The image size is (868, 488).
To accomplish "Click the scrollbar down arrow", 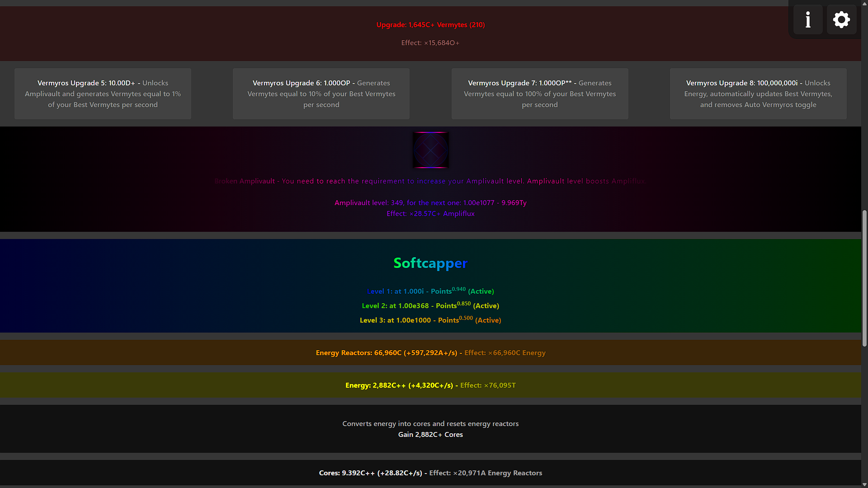I will coord(864,484).
